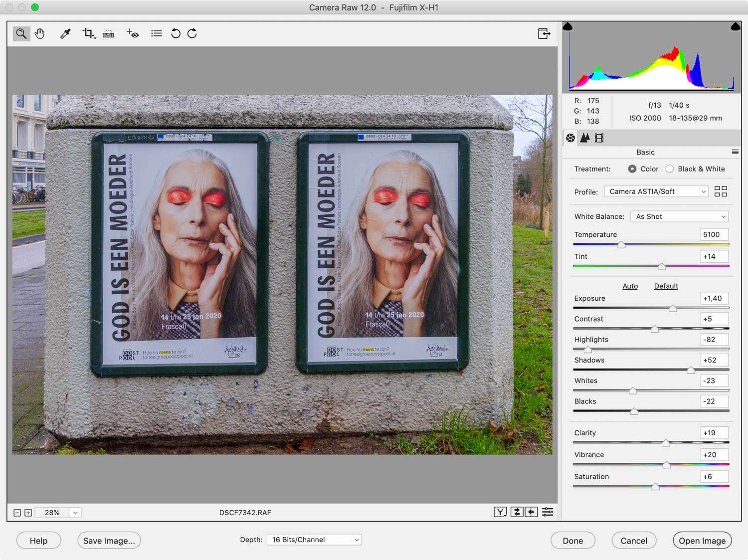748x560 pixels.
Task: Rotate image 90° counterclockwise
Action: point(176,33)
